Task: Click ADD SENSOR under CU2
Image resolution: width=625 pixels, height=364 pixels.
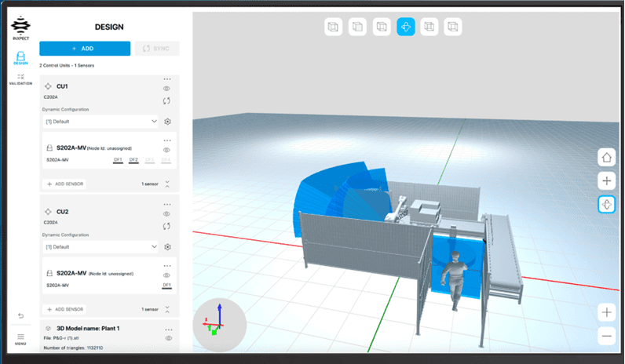Action: coord(65,309)
